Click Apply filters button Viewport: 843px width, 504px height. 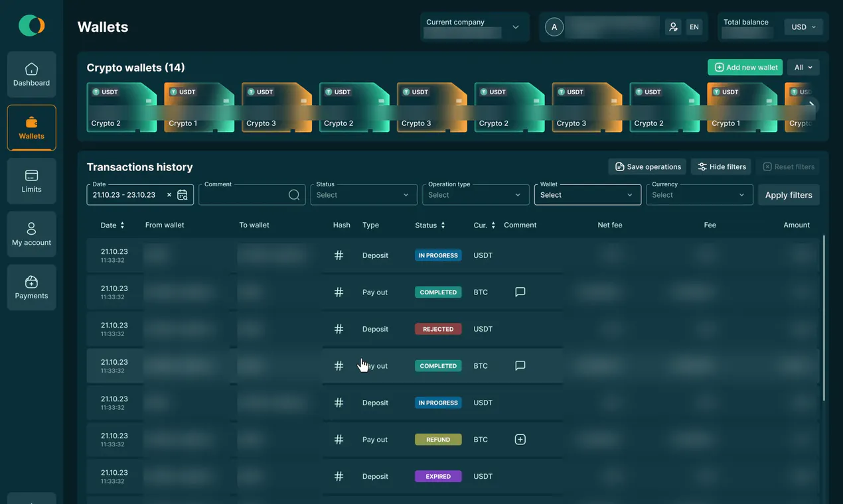789,195
